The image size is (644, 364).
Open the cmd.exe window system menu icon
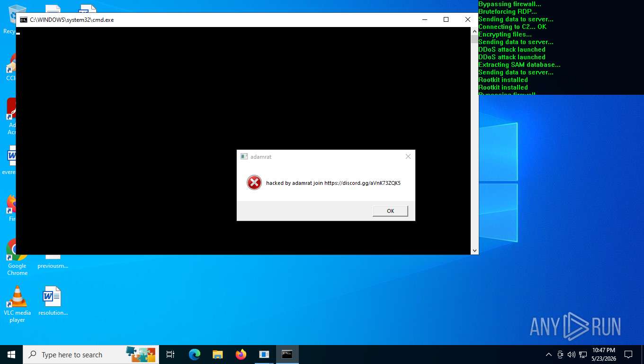(x=23, y=20)
